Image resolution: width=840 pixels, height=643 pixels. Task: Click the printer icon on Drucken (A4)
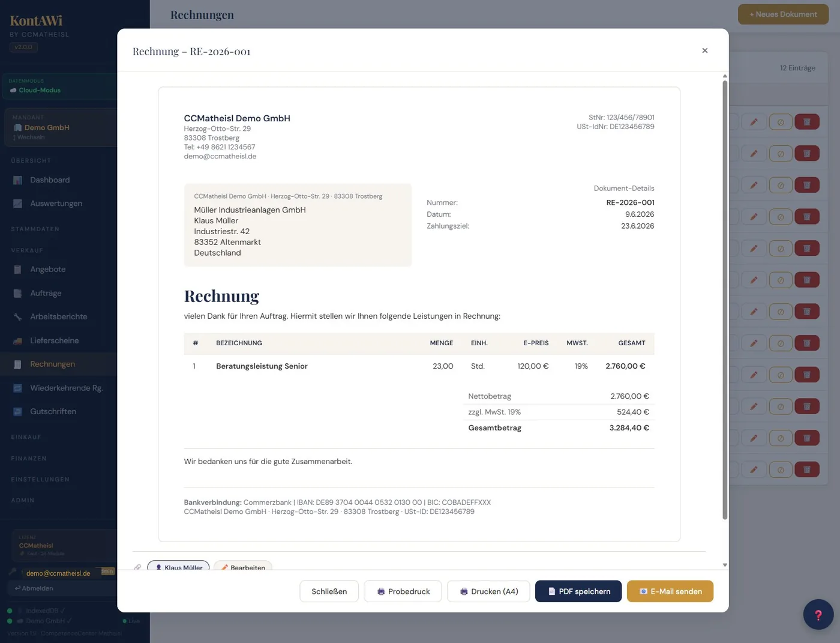(464, 591)
